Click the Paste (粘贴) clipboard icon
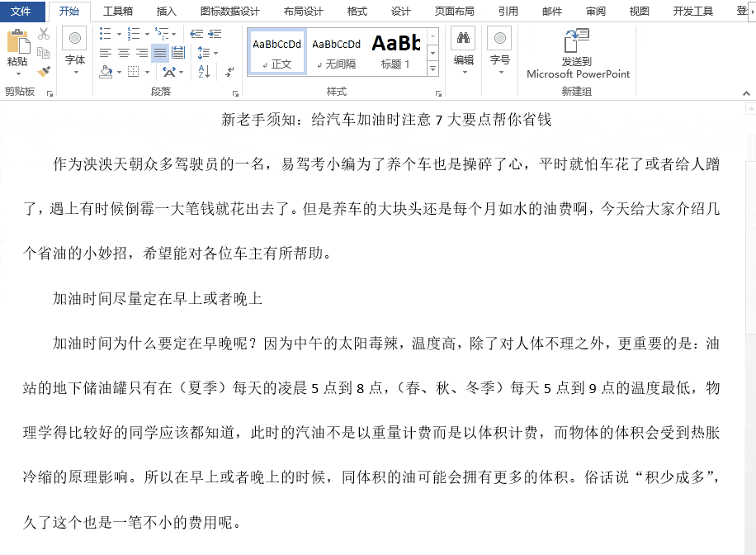The image size is (756, 555). tap(18, 41)
